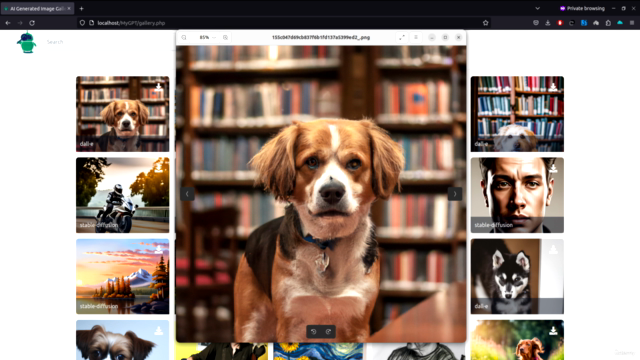This screenshot has height=360, width=640.
Task: Open the man portrait thumbnail
Action: (517, 195)
